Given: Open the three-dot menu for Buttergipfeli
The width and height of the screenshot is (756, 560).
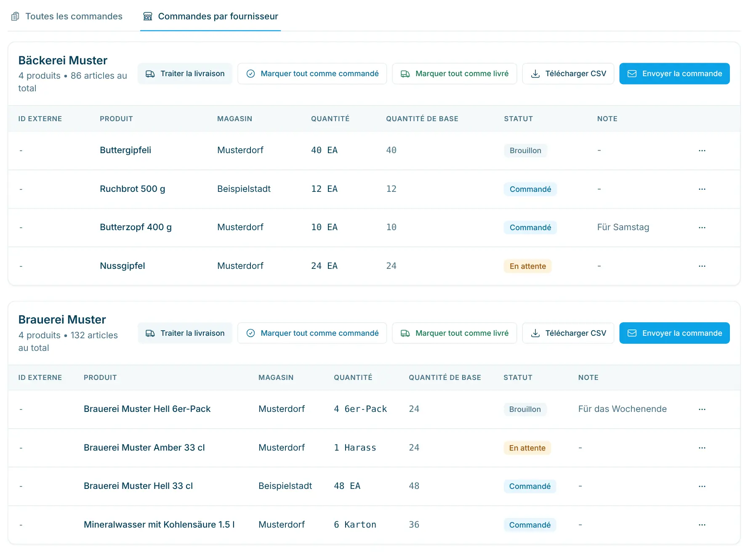Looking at the screenshot, I should [x=702, y=151].
